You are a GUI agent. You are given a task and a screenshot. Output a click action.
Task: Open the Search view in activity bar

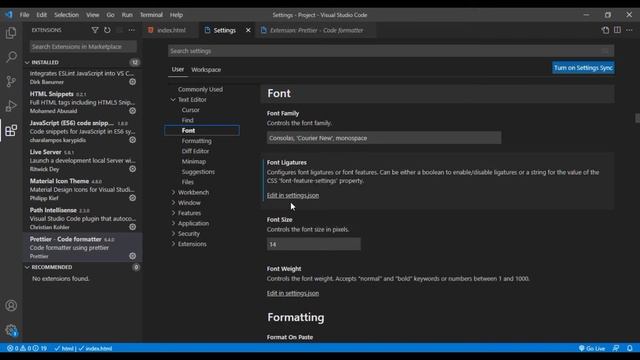(x=11, y=56)
